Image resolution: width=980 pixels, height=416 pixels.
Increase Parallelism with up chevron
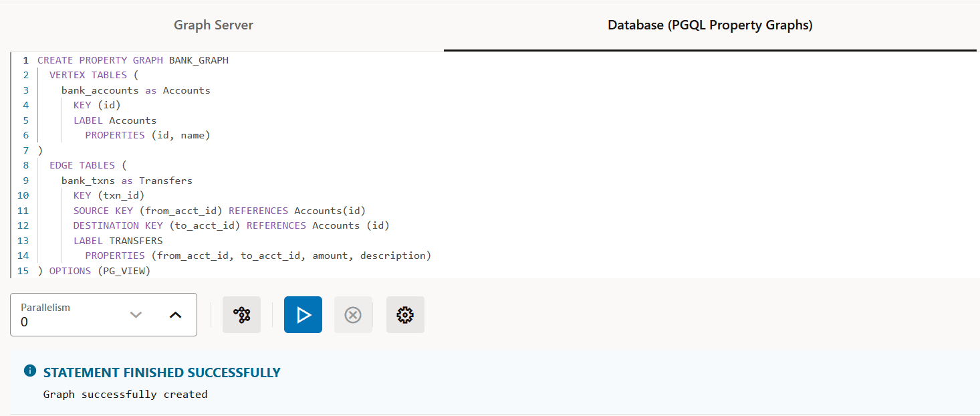175,314
